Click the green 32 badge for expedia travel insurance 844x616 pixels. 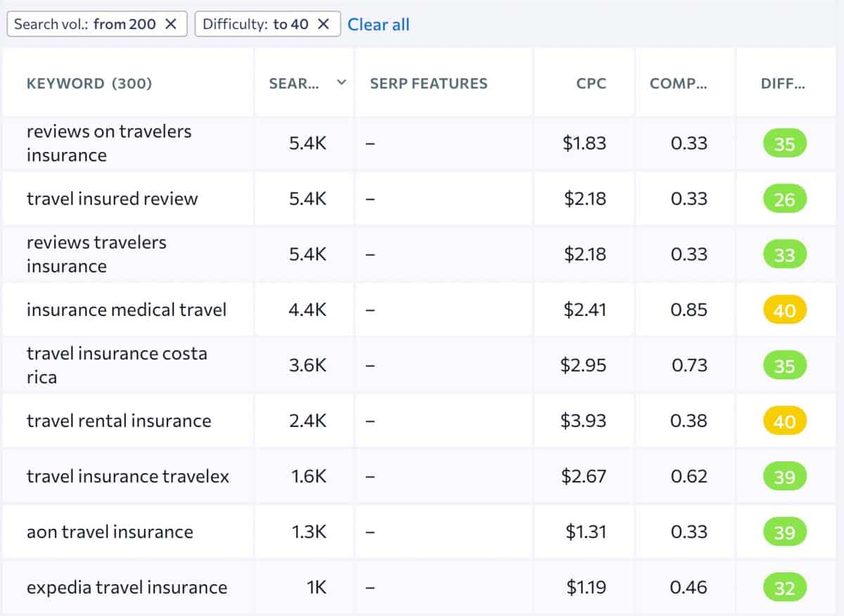(x=785, y=587)
